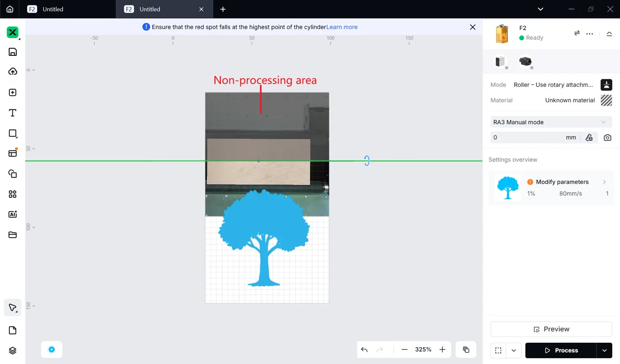This screenshot has width=620, height=364.
Task: Click the camera capture icon
Action: [x=608, y=137]
